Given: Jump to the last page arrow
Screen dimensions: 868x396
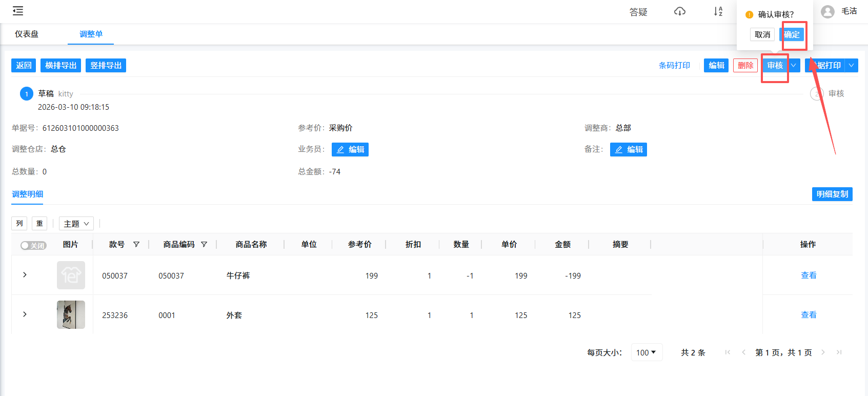Looking at the screenshot, I should 839,352.
